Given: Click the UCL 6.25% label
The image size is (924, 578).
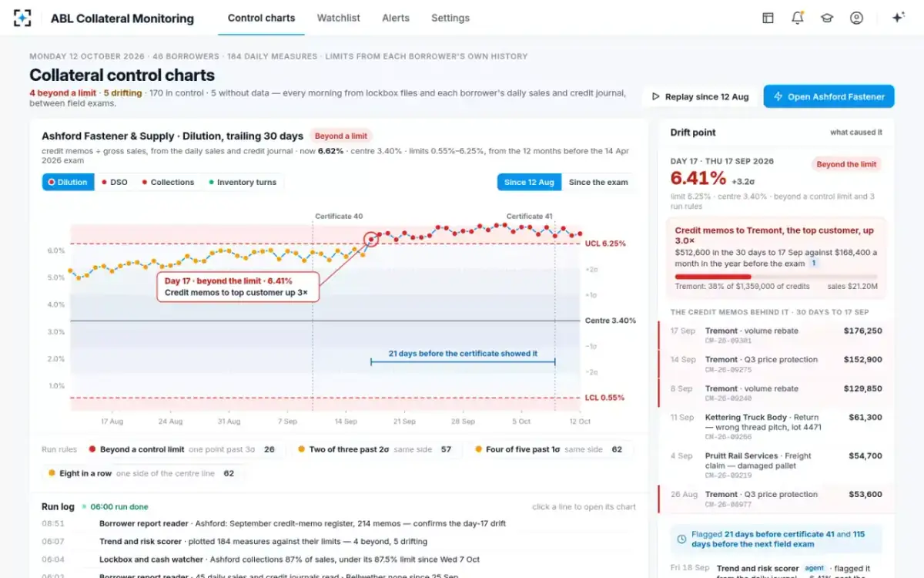Looking at the screenshot, I should point(605,244).
